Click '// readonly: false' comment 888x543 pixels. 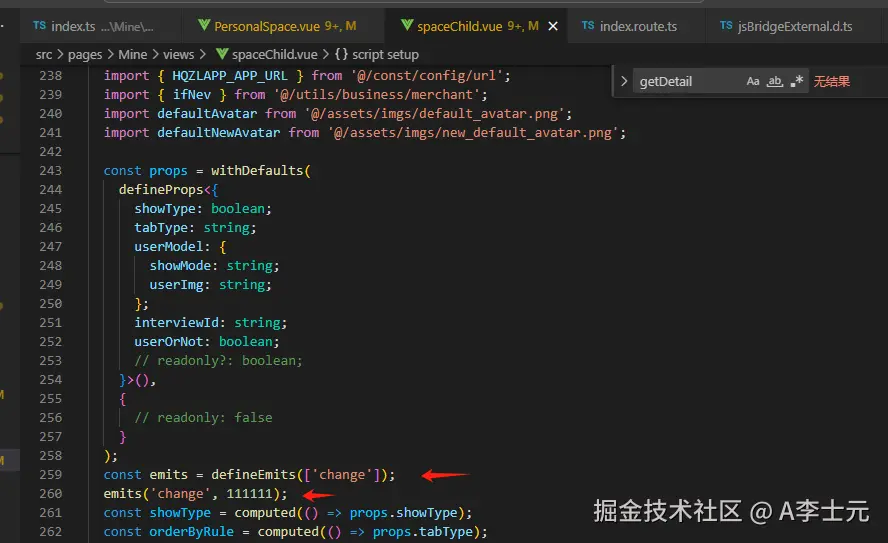203,418
